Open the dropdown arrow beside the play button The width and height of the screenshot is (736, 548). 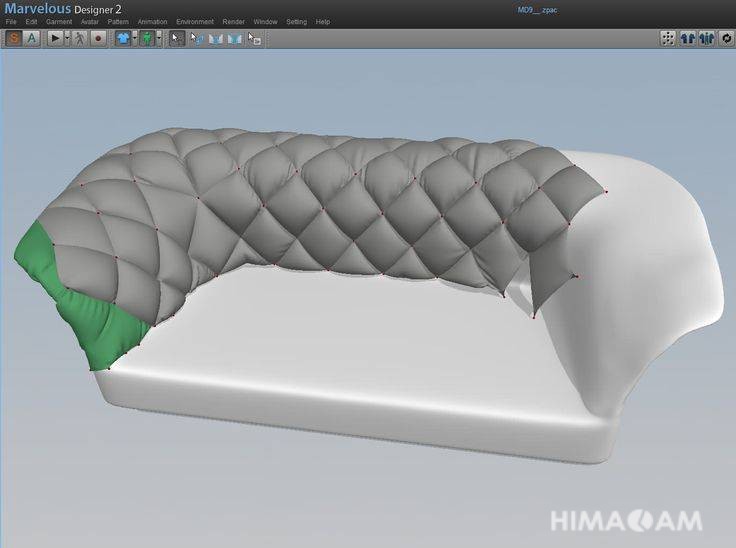[67, 38]
